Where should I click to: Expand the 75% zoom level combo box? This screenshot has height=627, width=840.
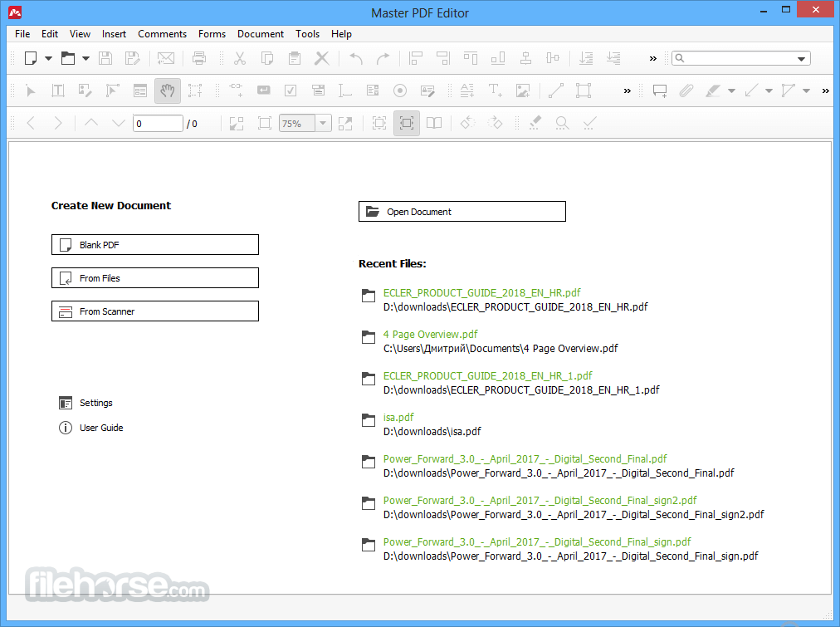coord(323,123)
